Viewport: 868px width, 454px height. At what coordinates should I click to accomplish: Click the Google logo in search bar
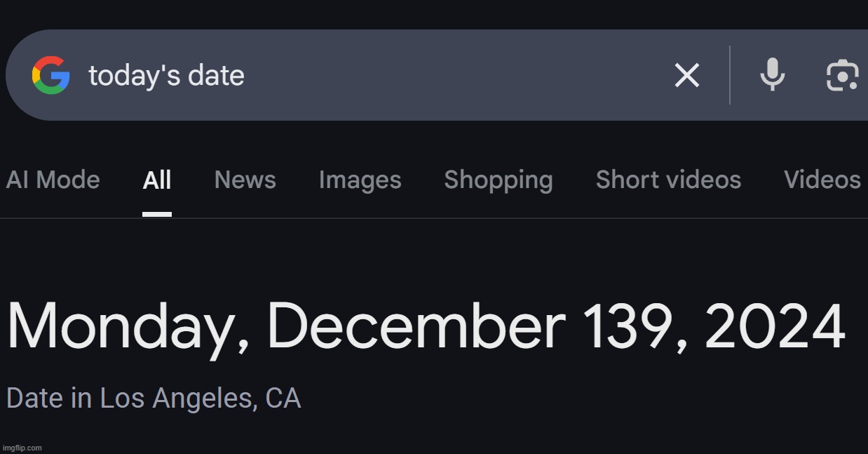50,75
